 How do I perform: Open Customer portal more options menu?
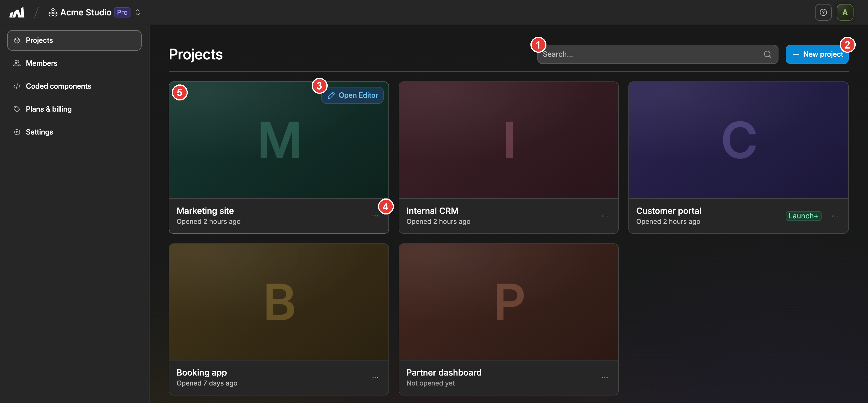click(x=834, y=216)
